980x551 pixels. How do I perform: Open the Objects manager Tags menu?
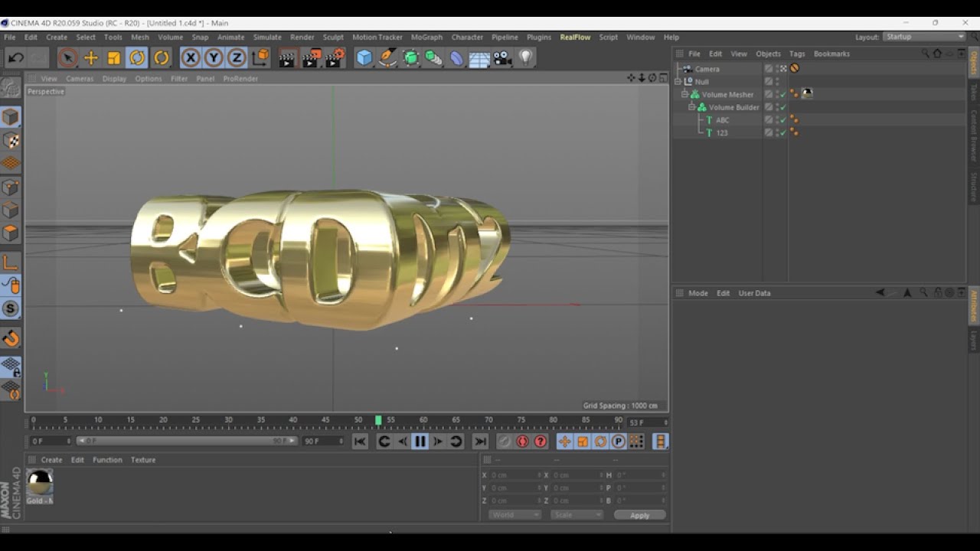(797, 54)
